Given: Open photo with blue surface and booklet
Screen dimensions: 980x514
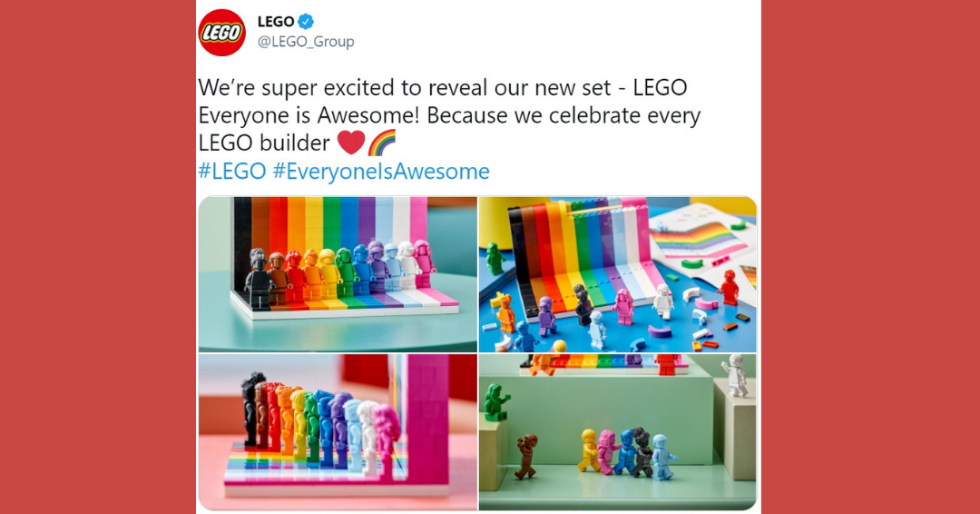Looking at the screenshot, I should [x=618, y=274].
